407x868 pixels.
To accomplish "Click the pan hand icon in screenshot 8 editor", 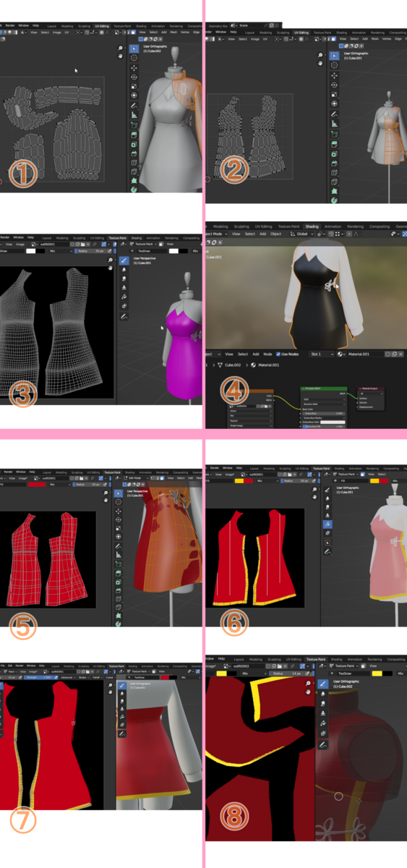I will (309, 692).
